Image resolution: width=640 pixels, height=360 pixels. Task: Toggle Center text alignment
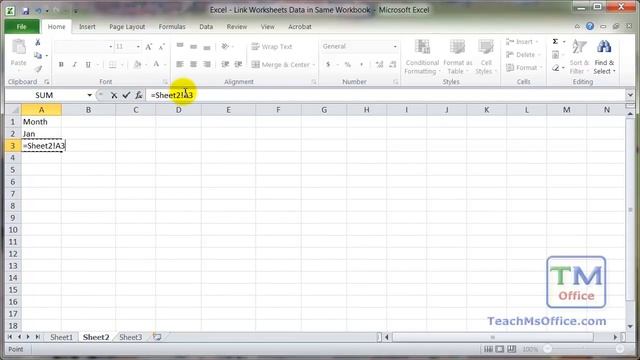(193, 64)
